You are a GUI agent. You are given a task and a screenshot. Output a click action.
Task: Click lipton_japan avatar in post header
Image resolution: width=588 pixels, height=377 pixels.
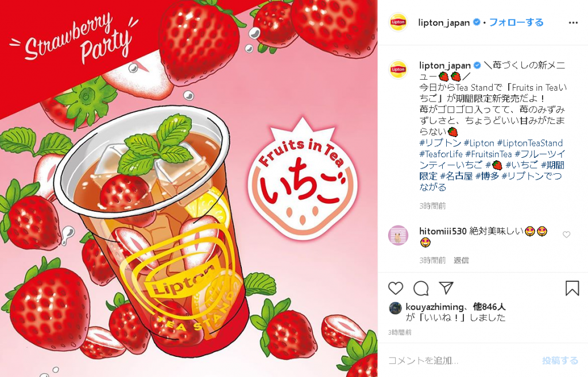[x=398, y=22]
